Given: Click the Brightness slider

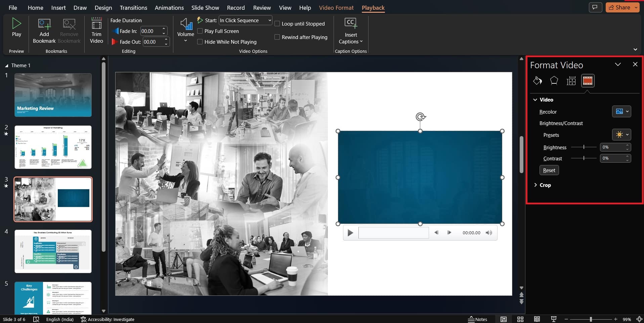Looking at the screenshot, I should [x=584, y=147].
